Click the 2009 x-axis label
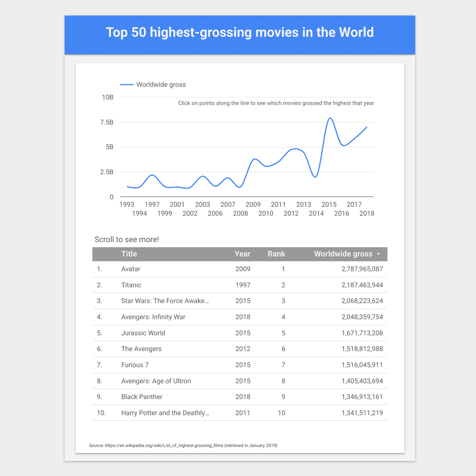 click(x=253, y=204)
